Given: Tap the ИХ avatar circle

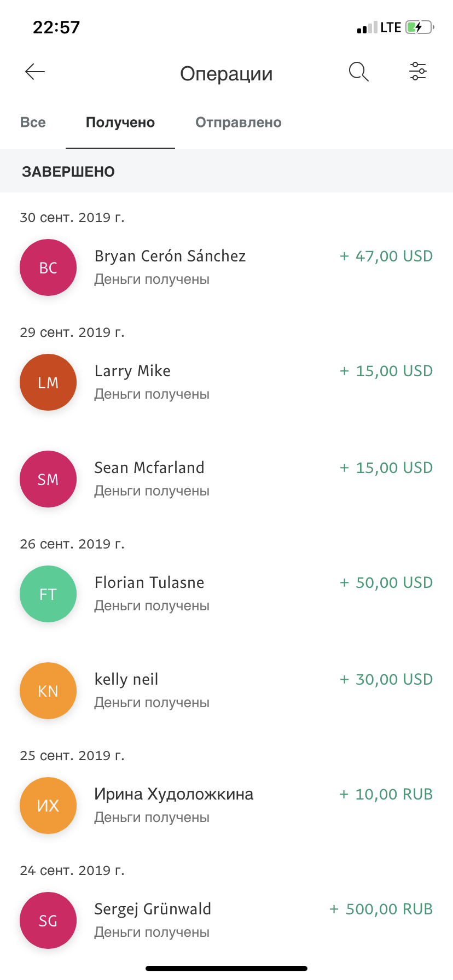Looking at the screenshot, I should [x=48, y=806].
